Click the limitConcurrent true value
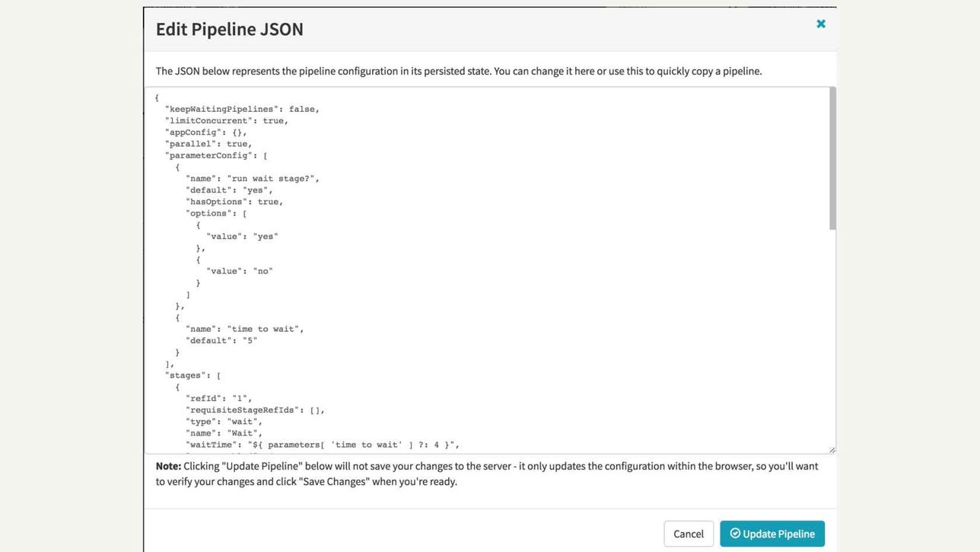 pyautogui.click(x=275, y=120)
